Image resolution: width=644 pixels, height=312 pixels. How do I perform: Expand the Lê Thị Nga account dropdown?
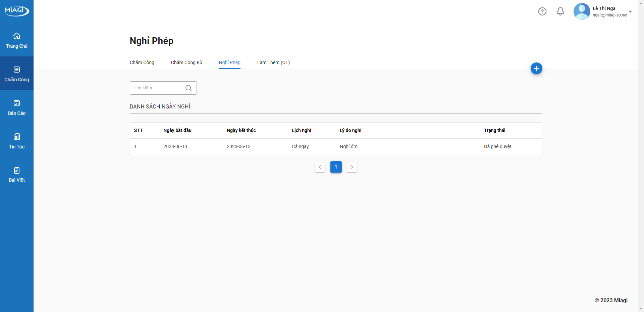[630, 12]
